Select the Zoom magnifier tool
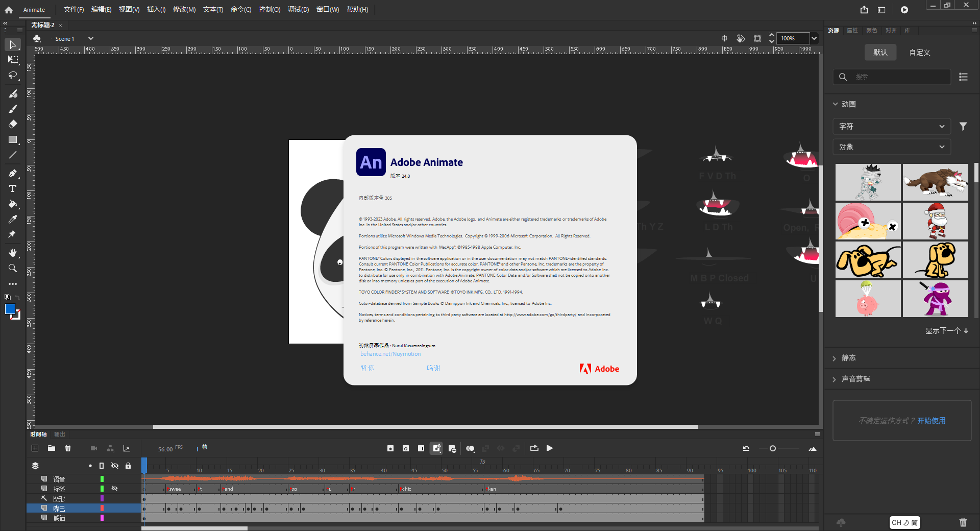 pos(13,268)
